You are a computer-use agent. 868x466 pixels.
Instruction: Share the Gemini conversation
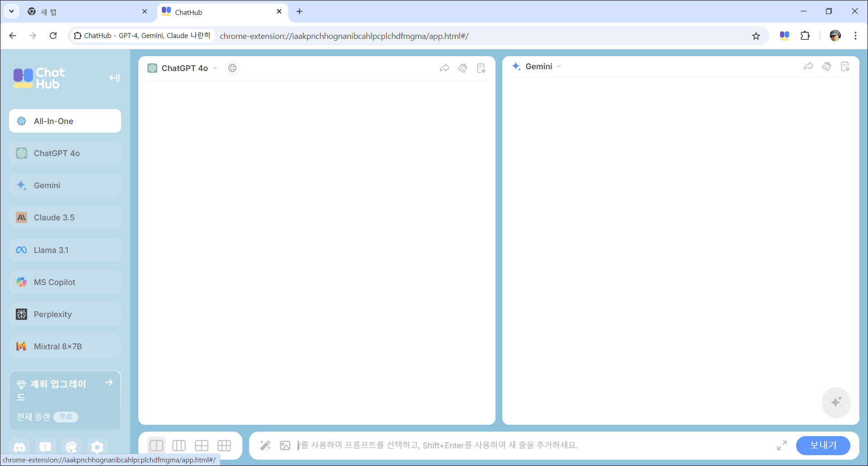(808, 67)
